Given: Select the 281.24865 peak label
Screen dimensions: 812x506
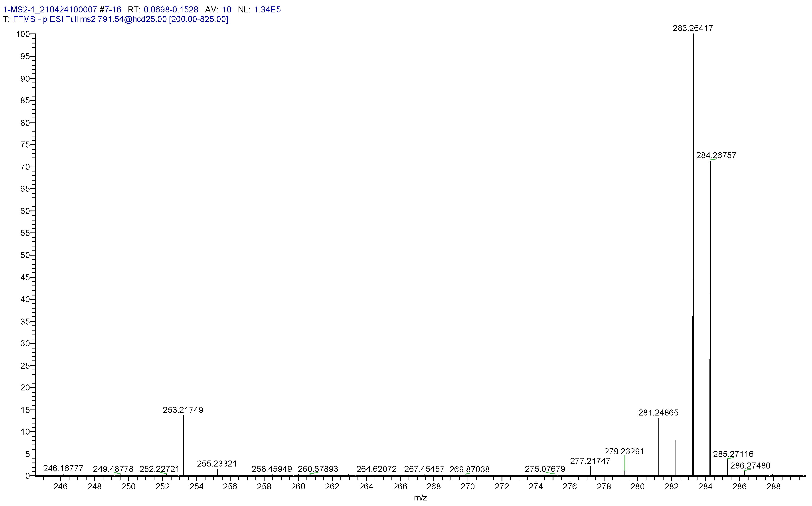Looking at the screenshot, I should pos(658,413).
